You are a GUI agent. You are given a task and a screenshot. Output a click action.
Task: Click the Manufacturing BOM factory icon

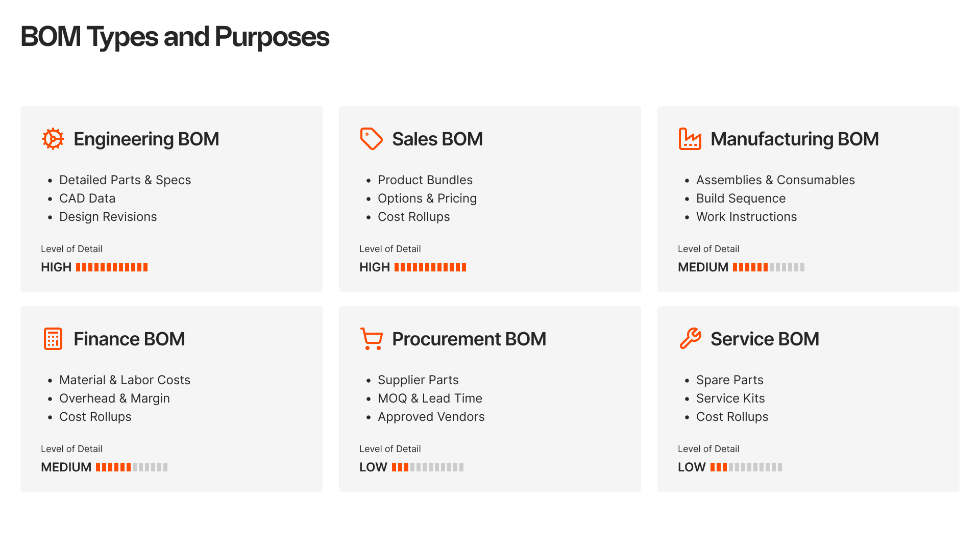tap(690, 139)
